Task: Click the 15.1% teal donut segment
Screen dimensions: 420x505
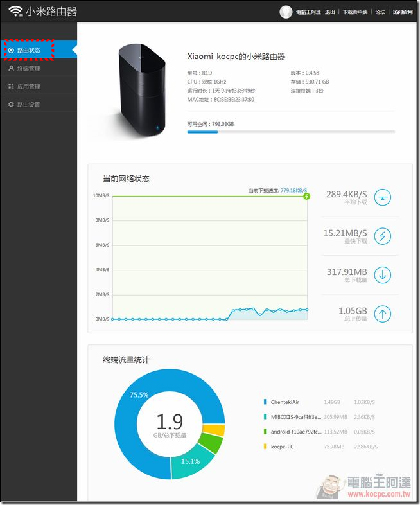Action: pos(190,461)
